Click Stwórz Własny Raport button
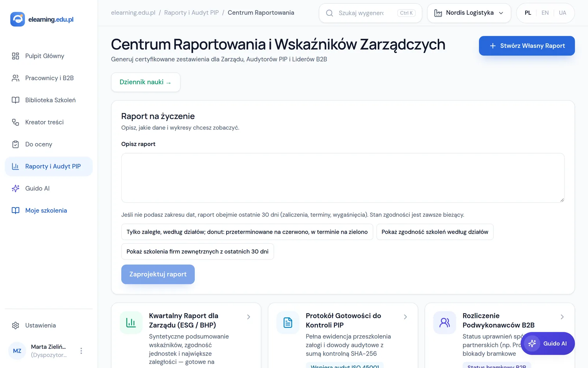 527,46
